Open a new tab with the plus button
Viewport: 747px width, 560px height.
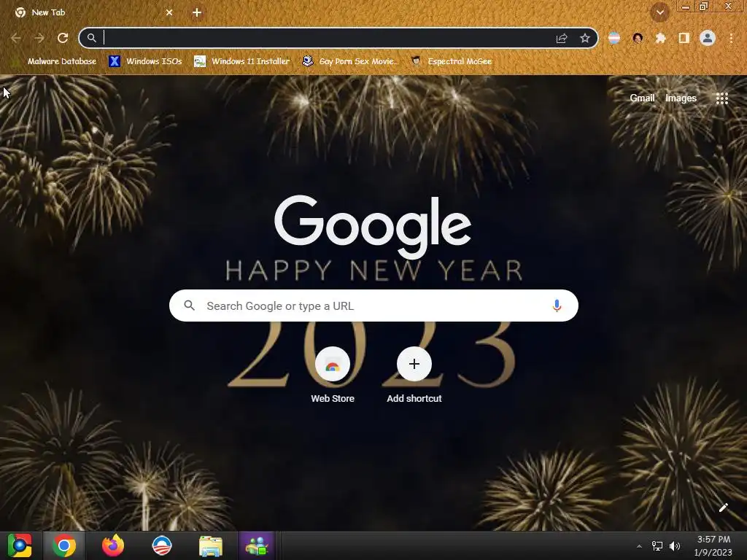click(197, 12)
